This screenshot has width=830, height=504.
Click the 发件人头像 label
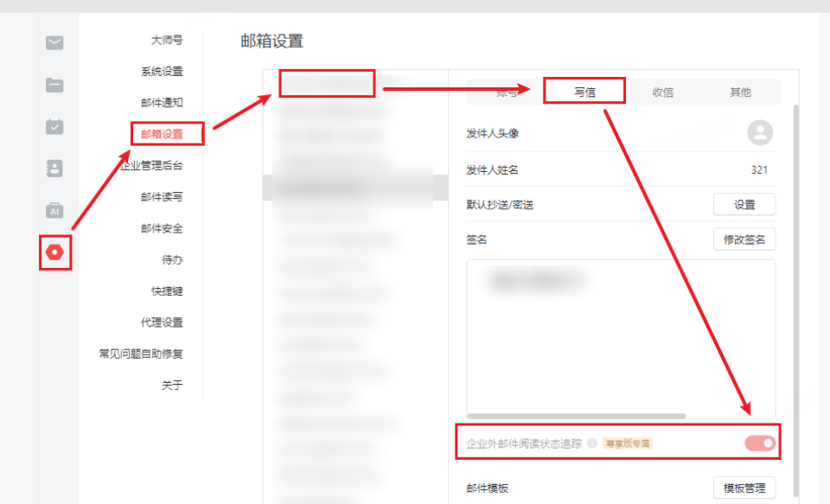492,133
